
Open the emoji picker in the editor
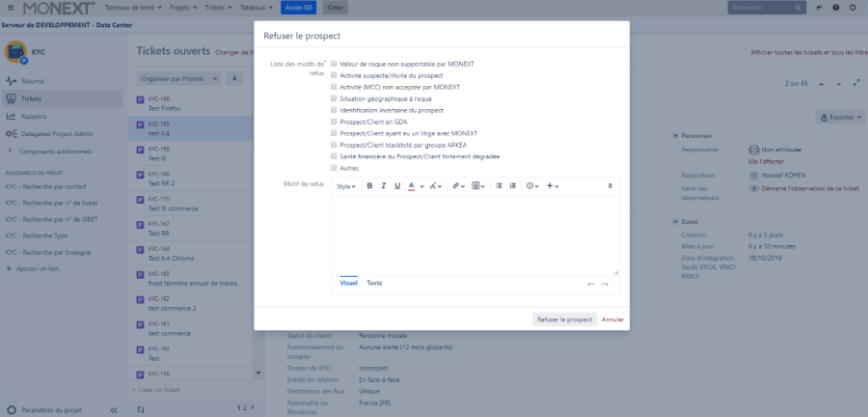(532, 185)
